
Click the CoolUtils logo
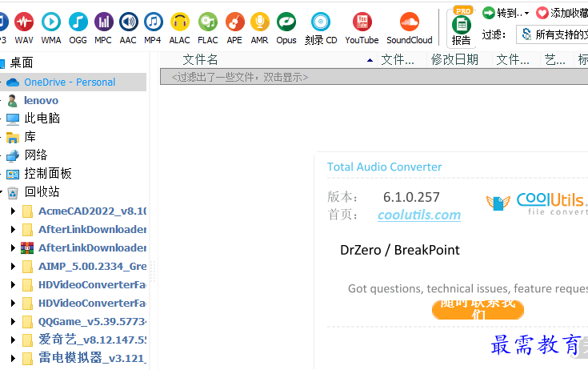(537, 203)
